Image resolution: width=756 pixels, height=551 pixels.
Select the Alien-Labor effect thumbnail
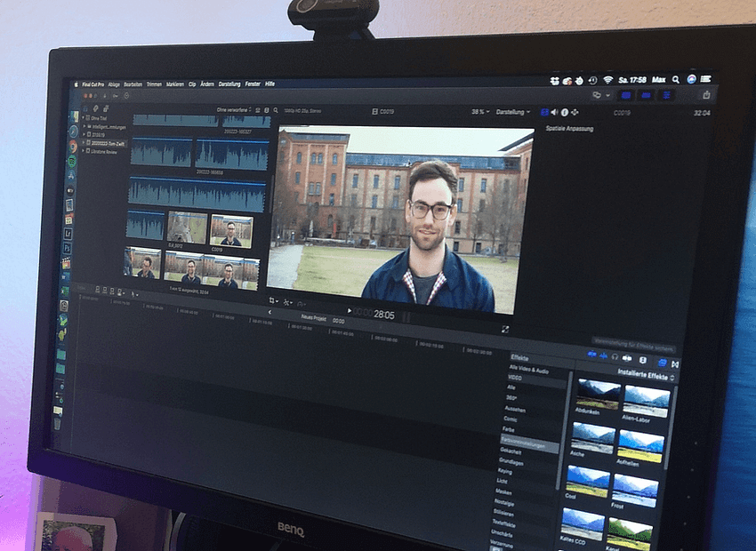(x=646, y=401)
